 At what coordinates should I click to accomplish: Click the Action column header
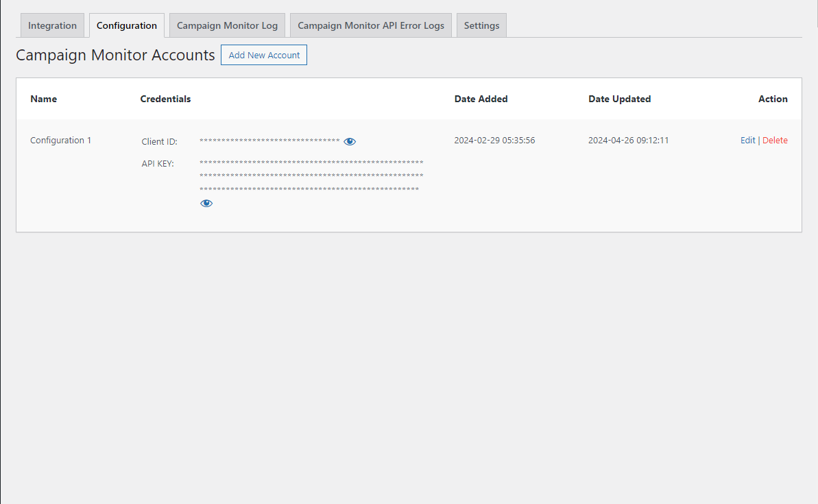[773, 99]
